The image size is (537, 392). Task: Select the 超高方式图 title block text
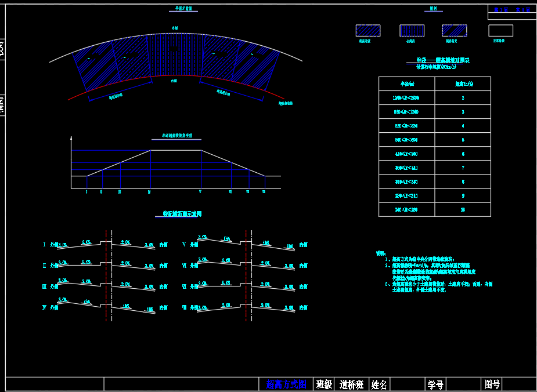pos(286,384)
